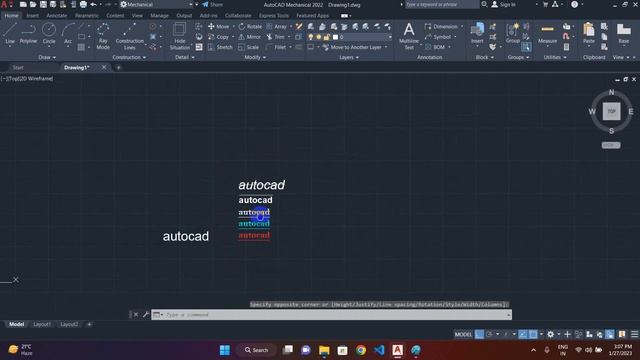Viewport: 640px width, 360px height.
Task: Expand the Layers panel
Action: point(349,58)
